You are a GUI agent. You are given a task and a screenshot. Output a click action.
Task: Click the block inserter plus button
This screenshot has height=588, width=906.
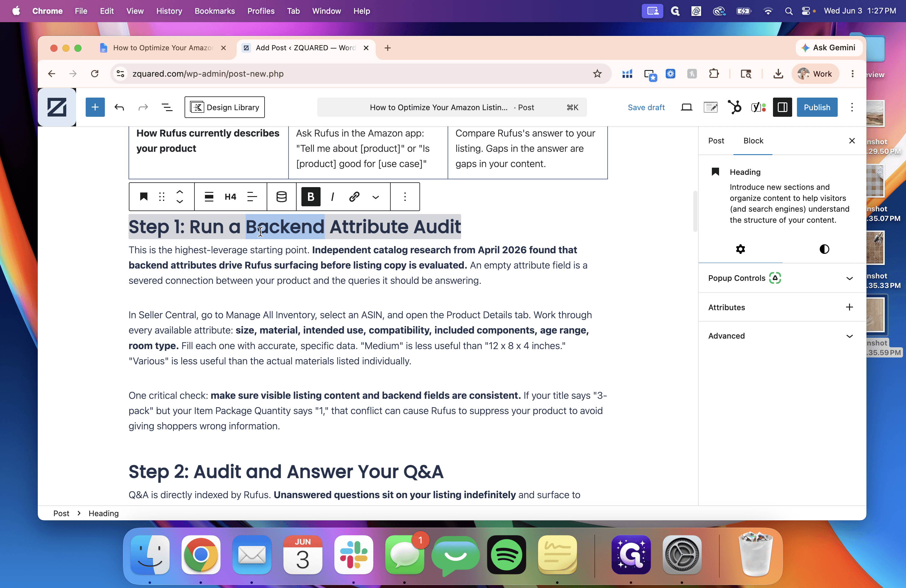pyautogui.click(x=95, y=107)
